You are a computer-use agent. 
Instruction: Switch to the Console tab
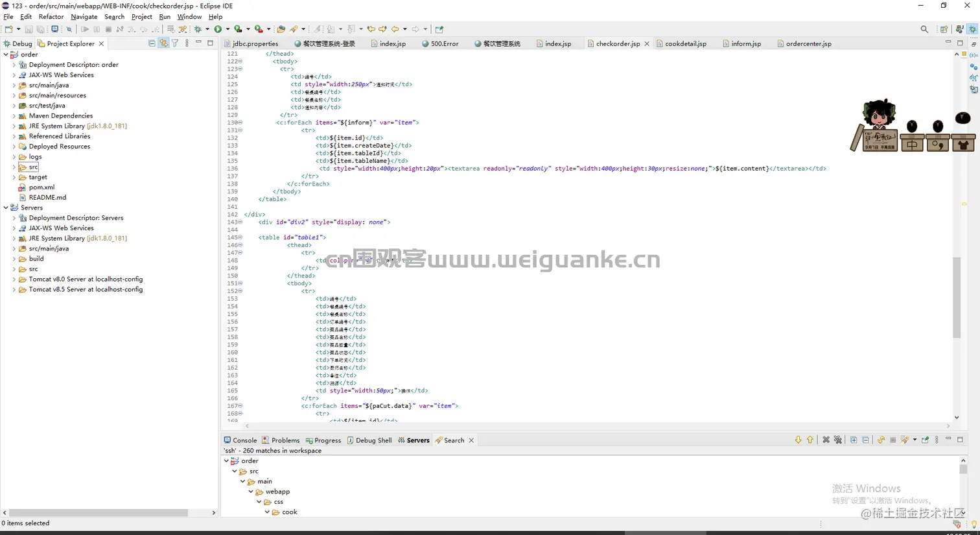[x=240, y=440]
